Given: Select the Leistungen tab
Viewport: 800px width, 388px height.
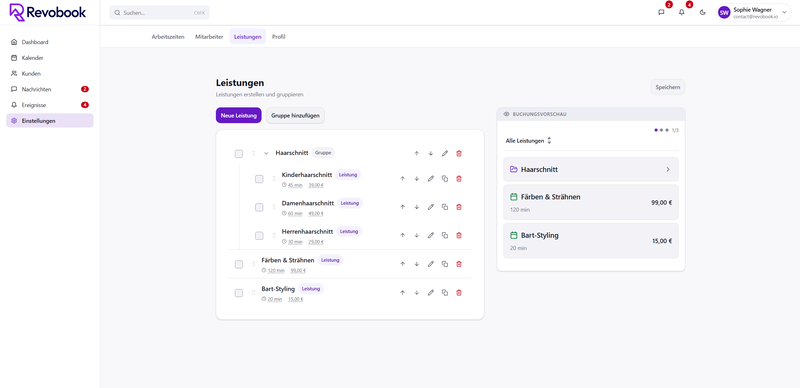Looking at the screenshot, I should tap(247, 37).
